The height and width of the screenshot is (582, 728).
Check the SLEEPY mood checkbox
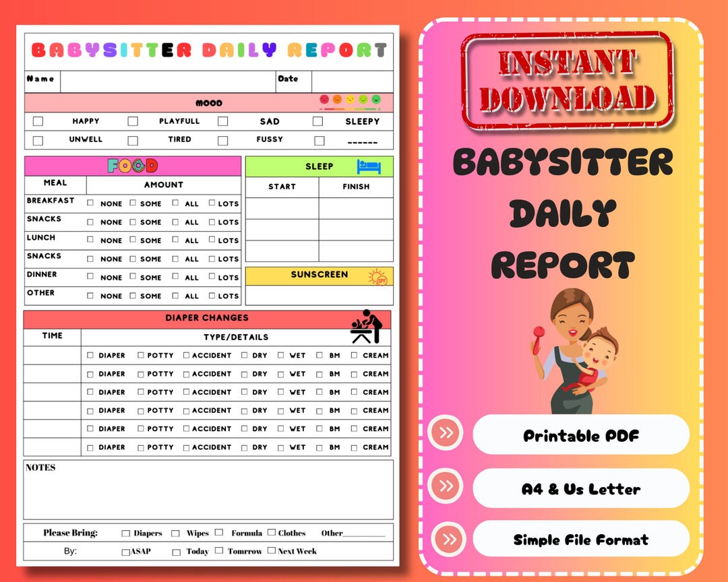(x=317, y=121)
